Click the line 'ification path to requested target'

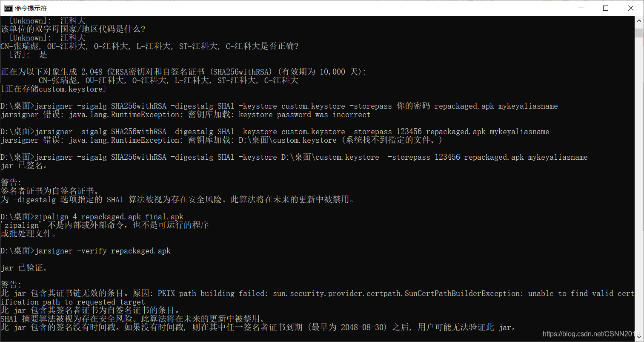73,302
